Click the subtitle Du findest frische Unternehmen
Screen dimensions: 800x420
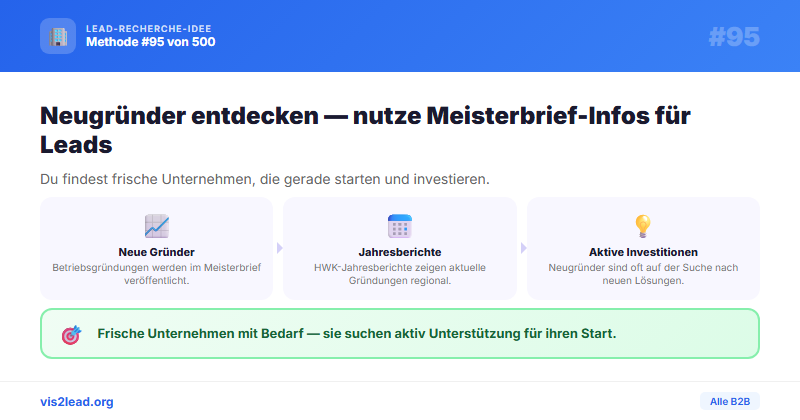click(265, 179)
